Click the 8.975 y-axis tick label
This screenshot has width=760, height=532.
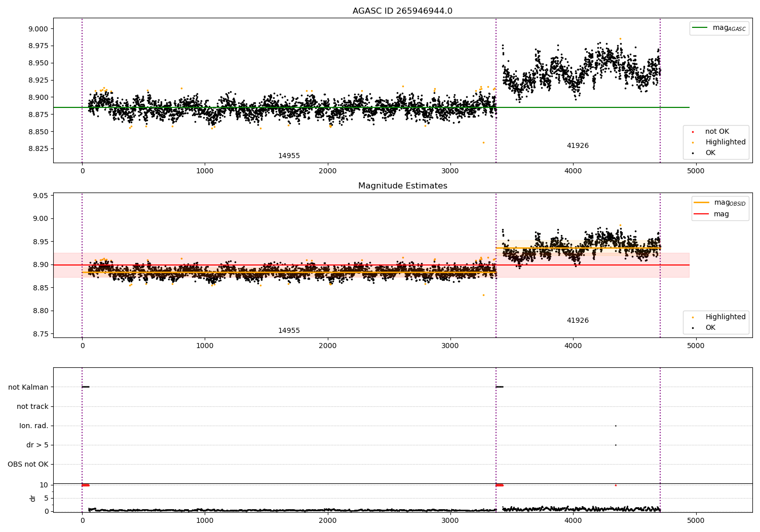pos(38,46)
